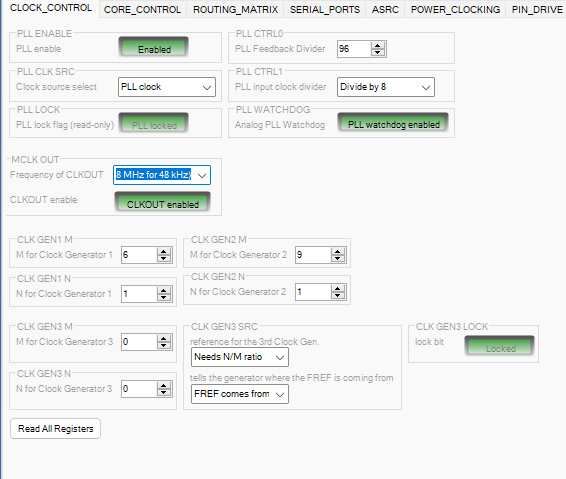Open the Needs N/M ratio dropdown
Image resolution: width=566 pixels, height=479 pixels.
240,357
